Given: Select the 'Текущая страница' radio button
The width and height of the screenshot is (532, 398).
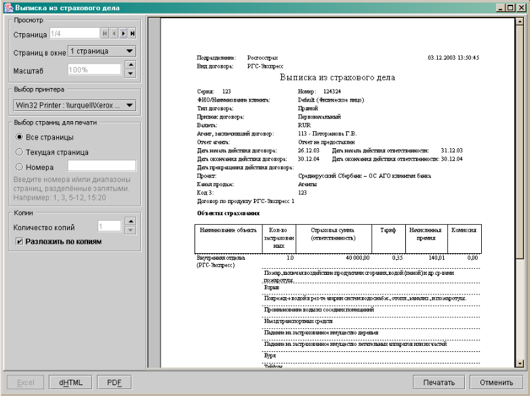Looking at the screenshot, I should coord(20,152).
